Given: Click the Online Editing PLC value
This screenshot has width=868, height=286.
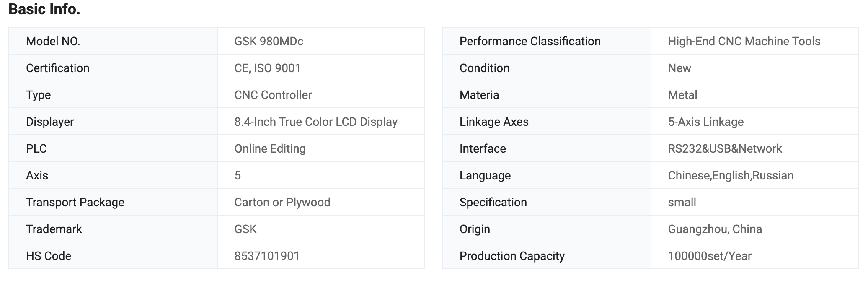Looking at the screenshot, I should click(270, 148).
